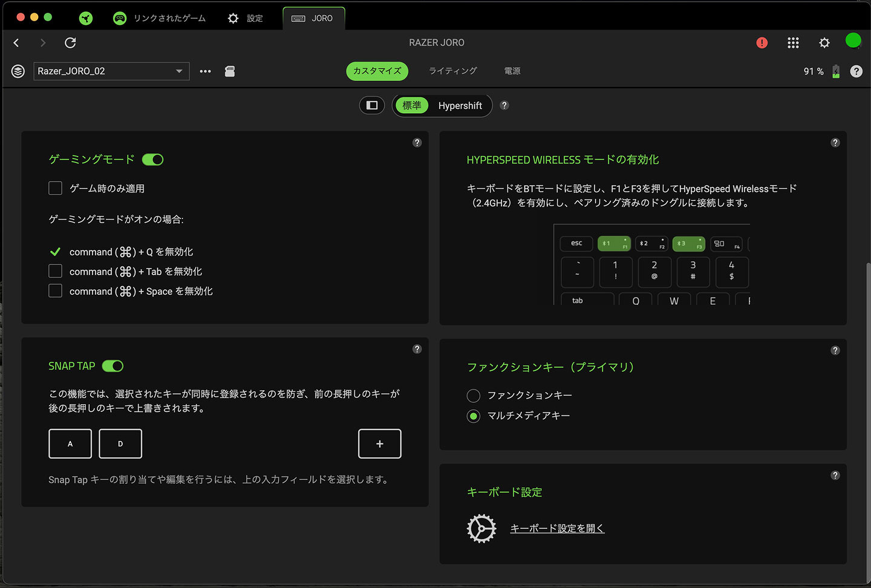
Task: Turn off the ゲーミングモード toggle switch
Action: [x=153, y=160]
